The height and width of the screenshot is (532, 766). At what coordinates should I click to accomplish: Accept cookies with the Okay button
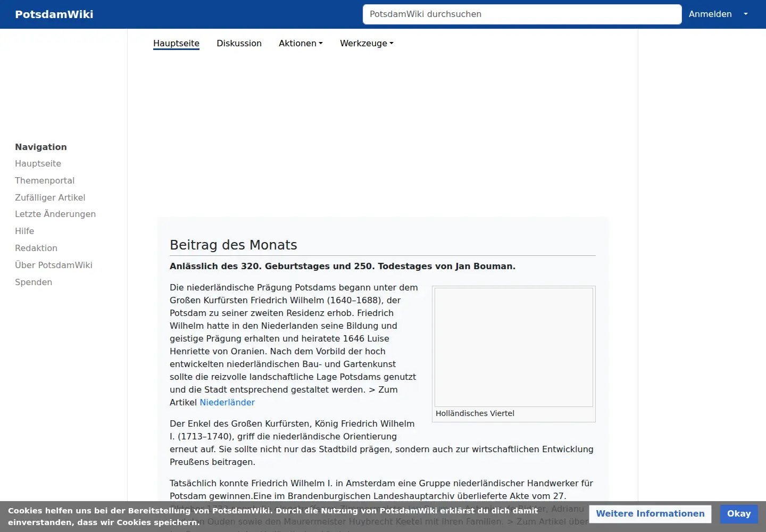tap(739, 514)
